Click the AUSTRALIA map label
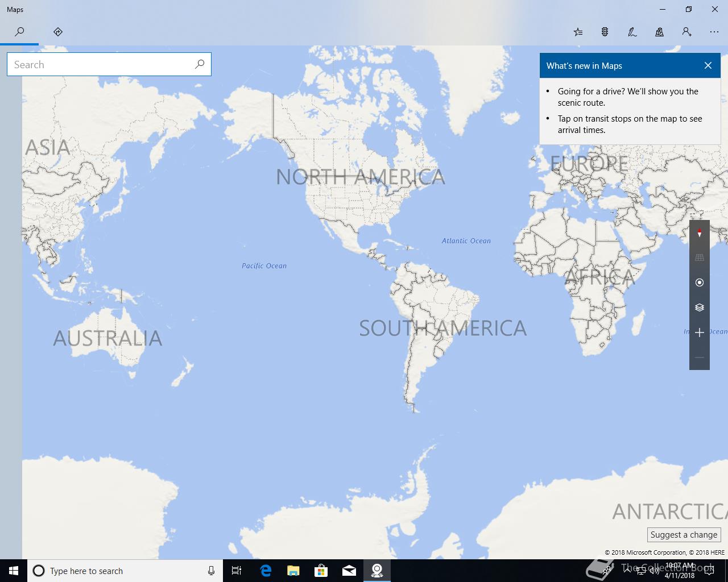728x582 pixels. pyautogui.click(x=107, y=338)
